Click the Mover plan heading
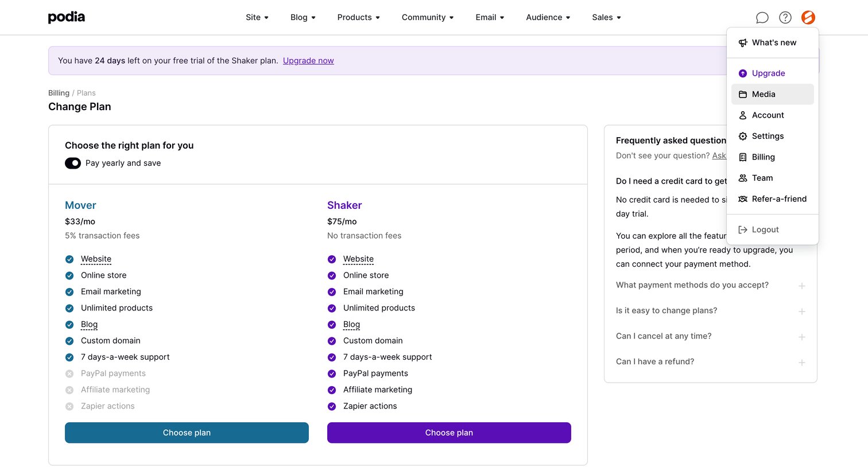 click(x=80, y=205)
